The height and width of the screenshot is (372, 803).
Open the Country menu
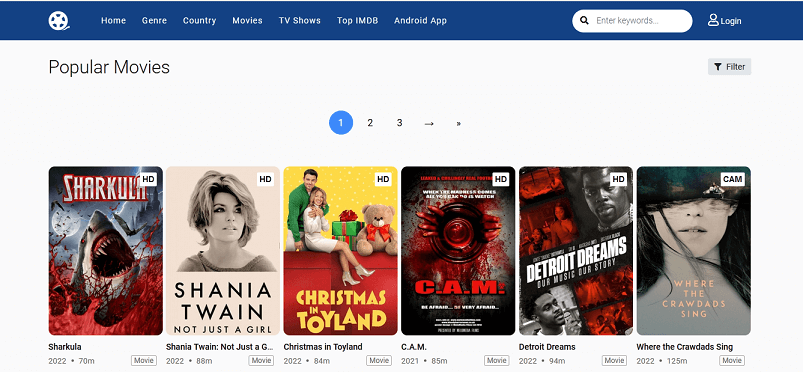click(x=199, y=20)
